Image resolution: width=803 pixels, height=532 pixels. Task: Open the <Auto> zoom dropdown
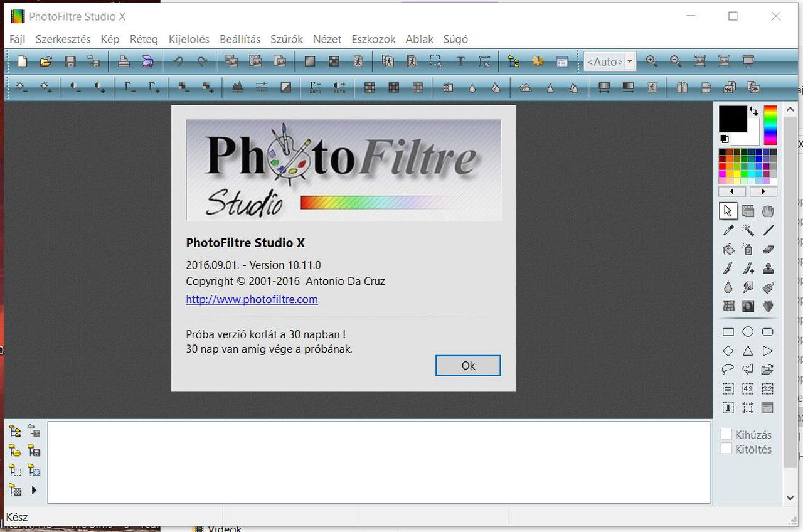pyautogui.click(x=630, y=61)
